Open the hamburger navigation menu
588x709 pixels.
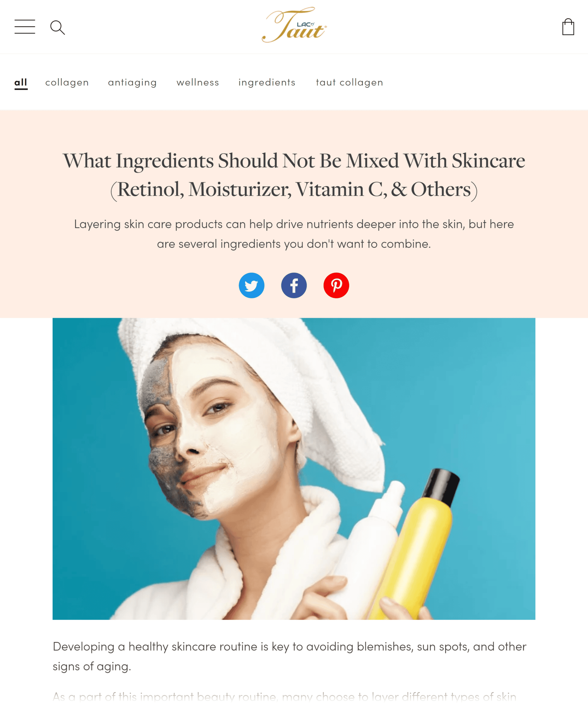pyautogui.click(x=24, y=27)
